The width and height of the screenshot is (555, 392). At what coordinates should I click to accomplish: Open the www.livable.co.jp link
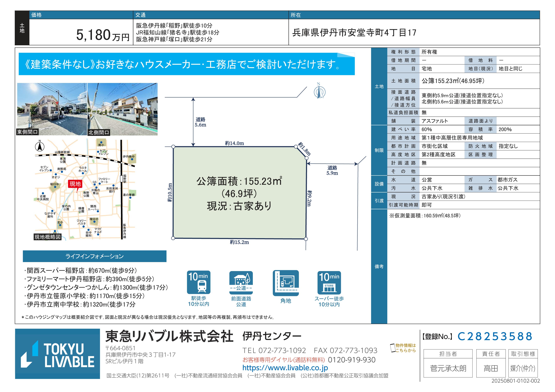pyautogui.click(x=285, y=368)
